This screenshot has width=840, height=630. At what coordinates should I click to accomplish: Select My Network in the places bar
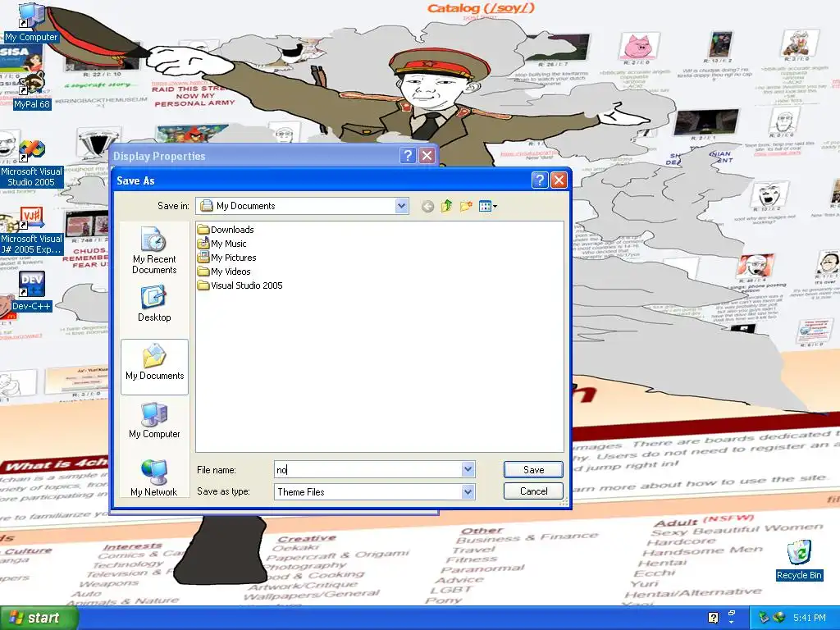pos(153,478)
